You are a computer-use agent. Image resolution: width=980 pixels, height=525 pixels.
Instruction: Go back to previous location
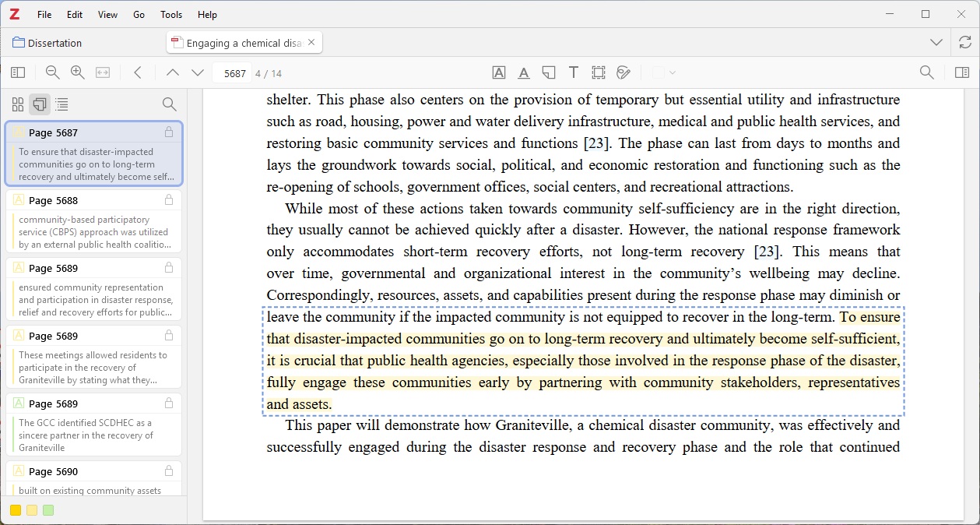tap(138, 72)
